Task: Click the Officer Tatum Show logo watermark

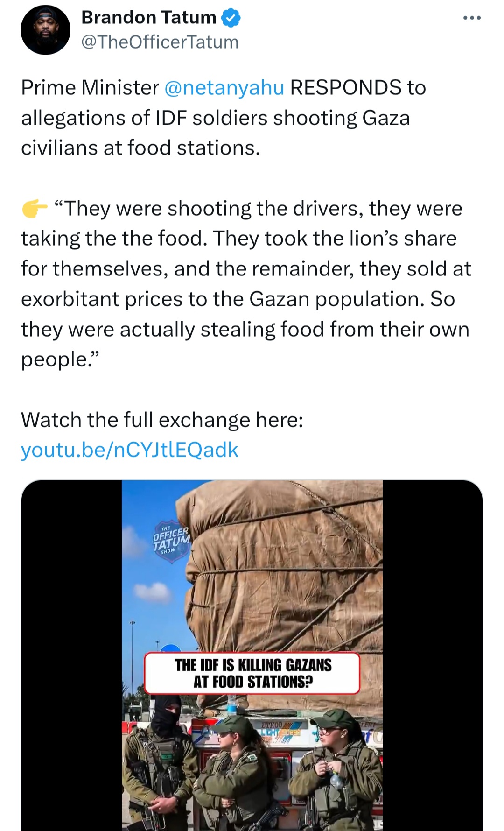Action: click(x=171, y=541)
